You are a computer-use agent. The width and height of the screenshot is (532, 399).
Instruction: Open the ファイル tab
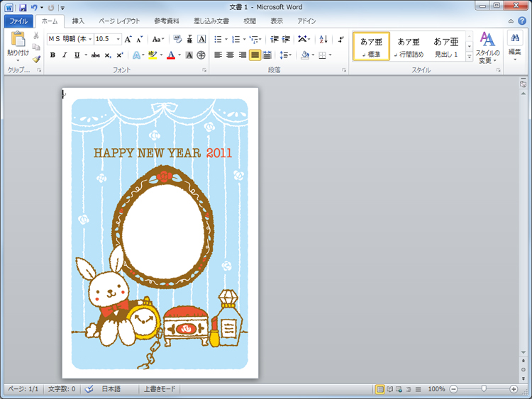click(18, 21)
